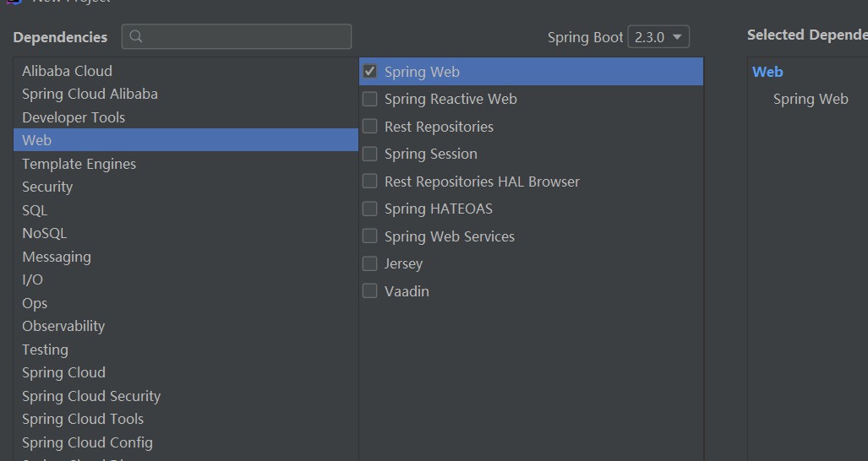868x461 pixels.
Task: Enable the Jersey checkbox
Action: tap(370, 263)
